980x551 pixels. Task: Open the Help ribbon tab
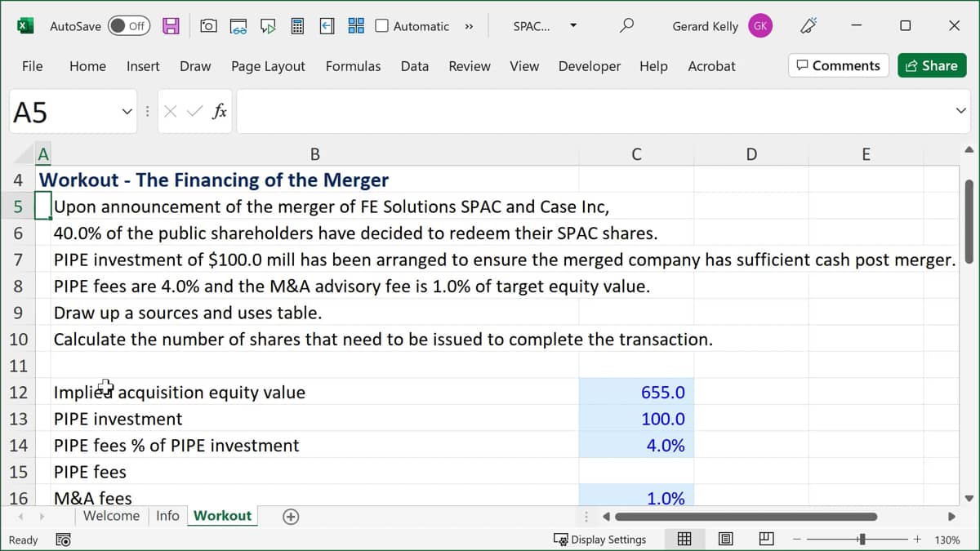point(653,66)
